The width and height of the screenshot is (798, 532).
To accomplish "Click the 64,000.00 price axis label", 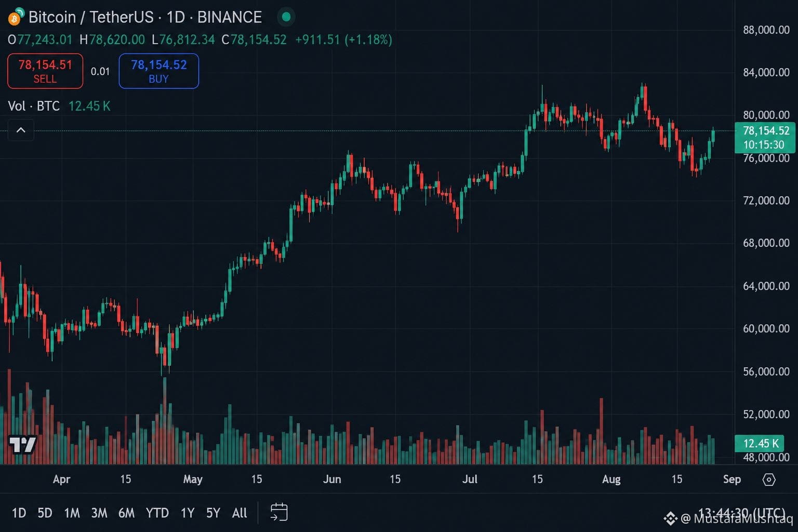I will pos(766,286).
